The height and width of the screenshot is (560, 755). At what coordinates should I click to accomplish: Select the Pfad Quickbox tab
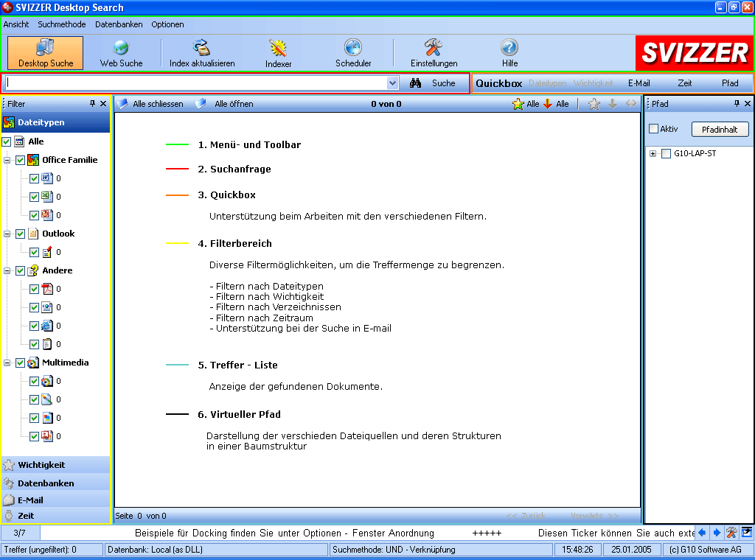(x=730, y=83)
